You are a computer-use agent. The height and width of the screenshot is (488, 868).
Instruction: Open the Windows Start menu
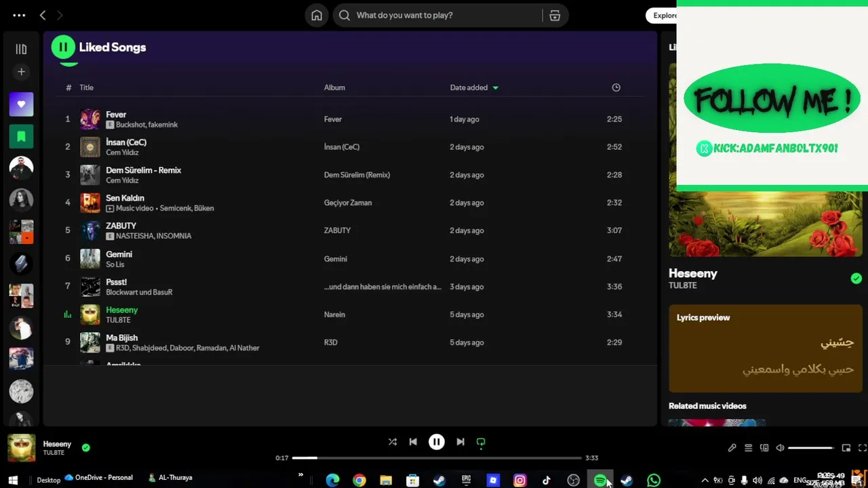click(x=13, y=480)
